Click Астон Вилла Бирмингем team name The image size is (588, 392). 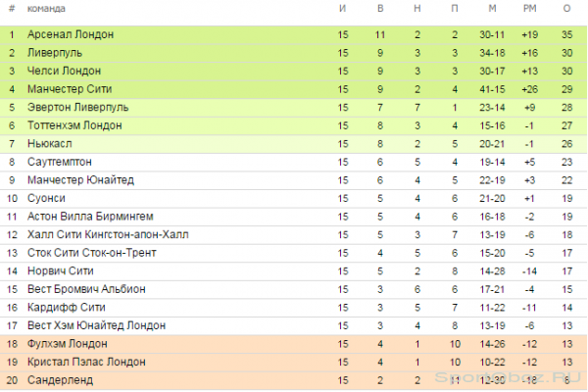click(x=90, y=217)
